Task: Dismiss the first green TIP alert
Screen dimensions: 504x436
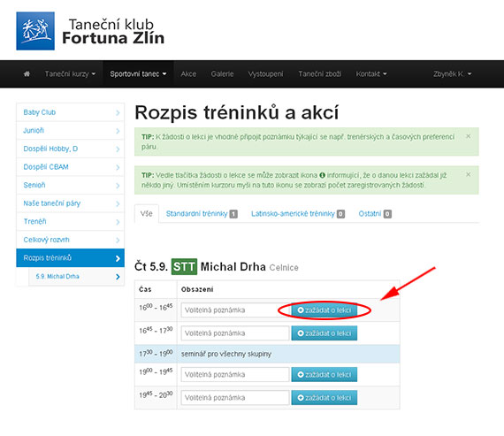Action: tap(469, 136)
